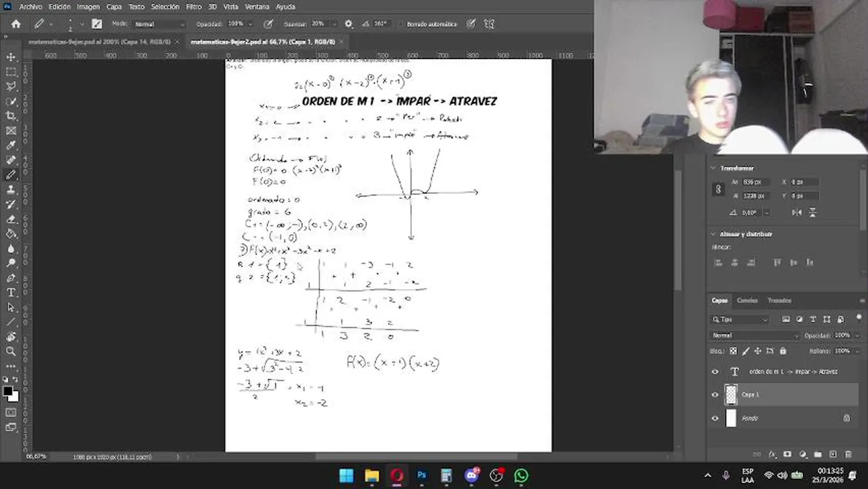Select the Zoom magnifier tool
Image resolution: width=868 pixels, height=489 pixels.
pyautogui.click(x=11, y=351)
